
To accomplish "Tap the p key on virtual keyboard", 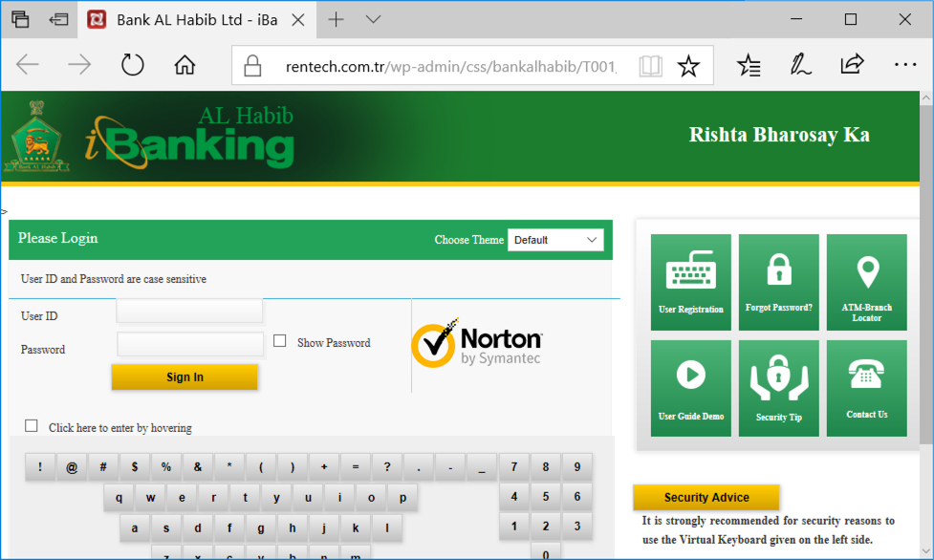I will tap(403, 498).
